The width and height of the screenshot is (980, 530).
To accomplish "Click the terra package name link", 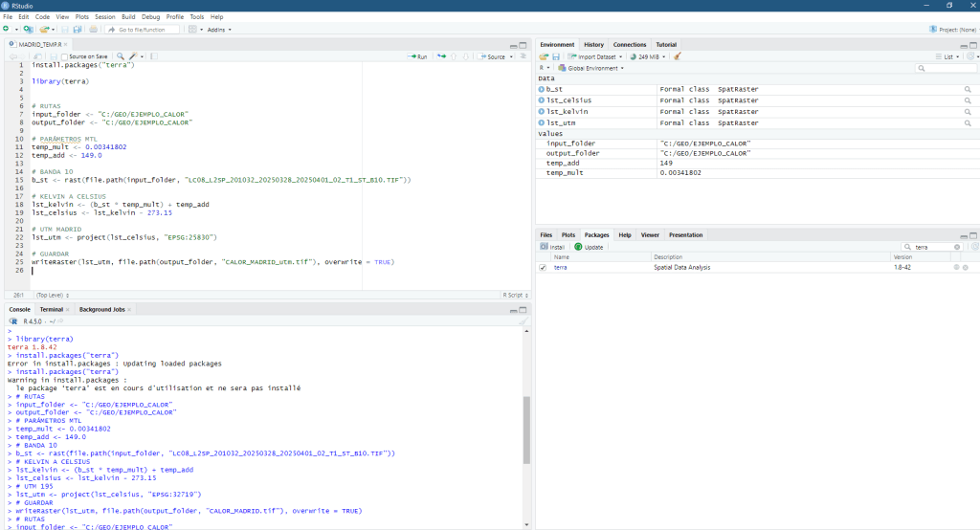I will [560, 268].
